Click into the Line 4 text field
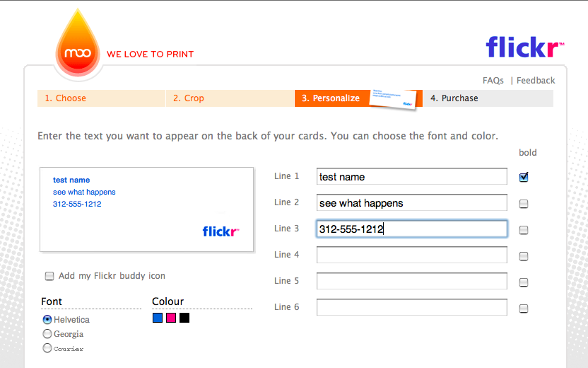 click(412, 255)
